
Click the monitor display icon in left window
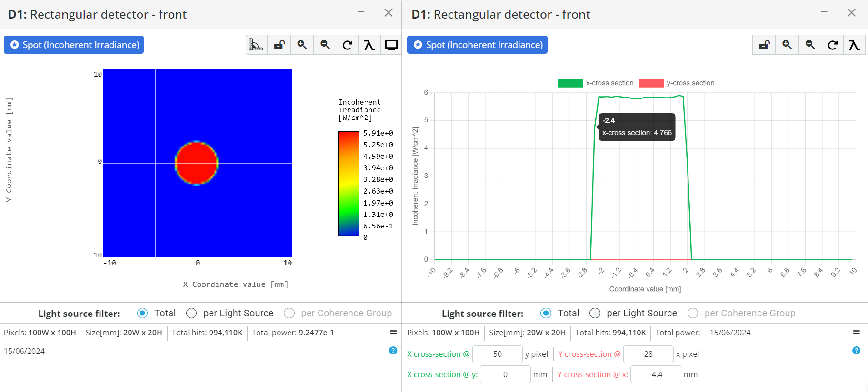391,45
